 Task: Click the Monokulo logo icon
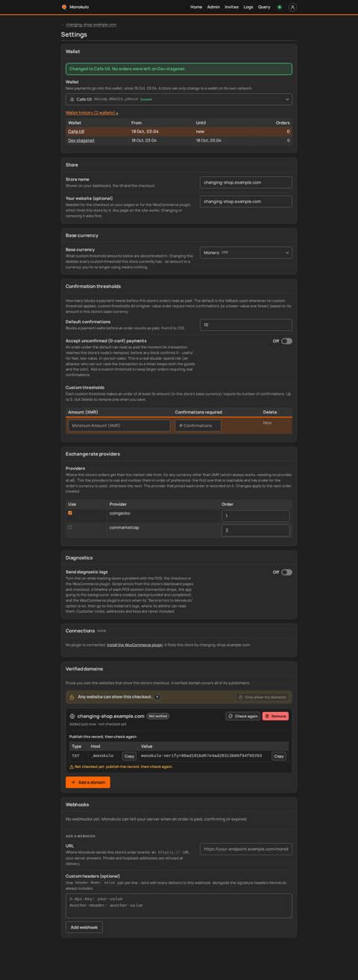64,7
